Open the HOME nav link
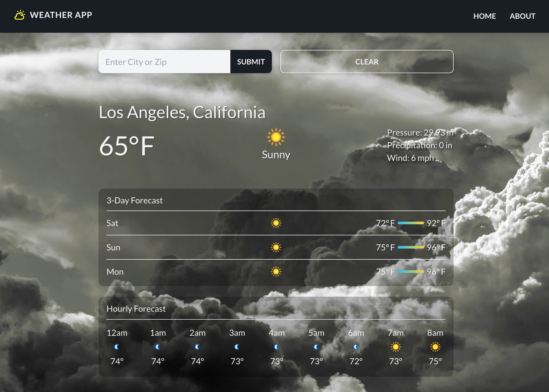Viewport: 549px width, 392px height. point(484,16)
